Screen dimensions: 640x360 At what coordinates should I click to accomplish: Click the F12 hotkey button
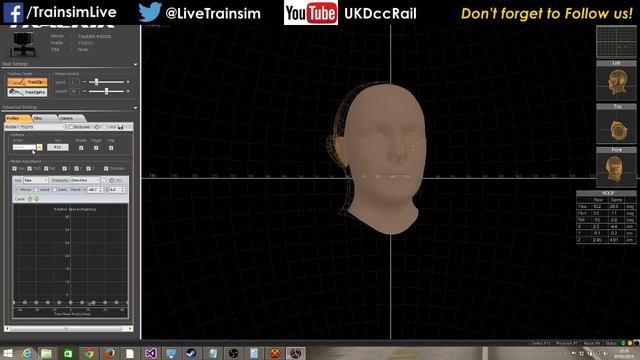coord(58,147)
